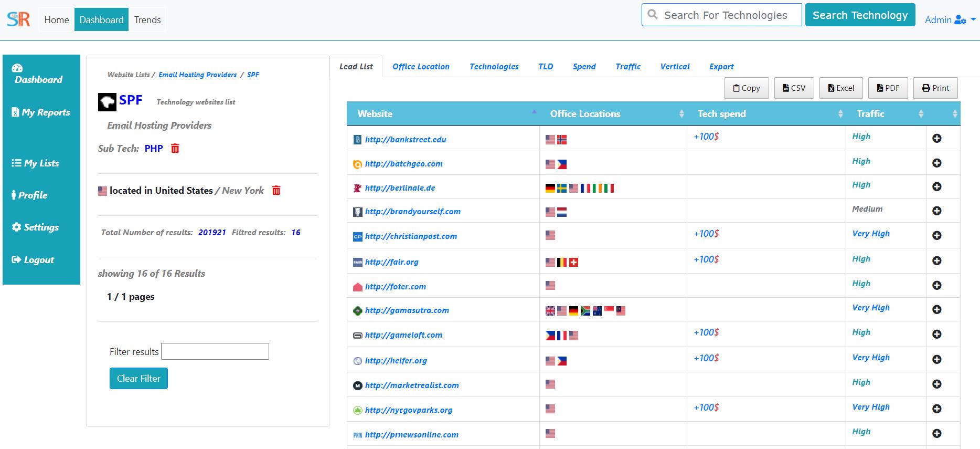Export the lead list as CSV
Viewport: 980px width, 449px height.
pyautogui.click(x=794, y=88)
